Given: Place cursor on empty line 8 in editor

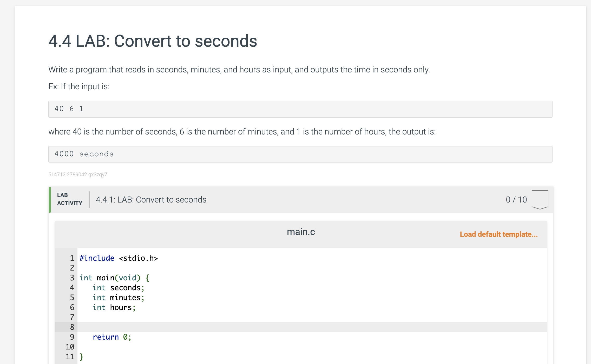Looking at the screenshot, I should 312,327.
